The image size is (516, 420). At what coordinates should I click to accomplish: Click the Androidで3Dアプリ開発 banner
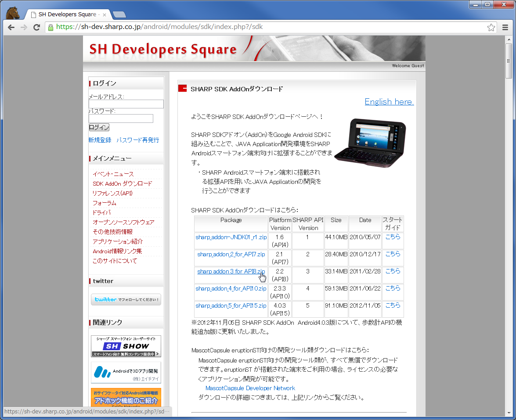click(126, 373)
